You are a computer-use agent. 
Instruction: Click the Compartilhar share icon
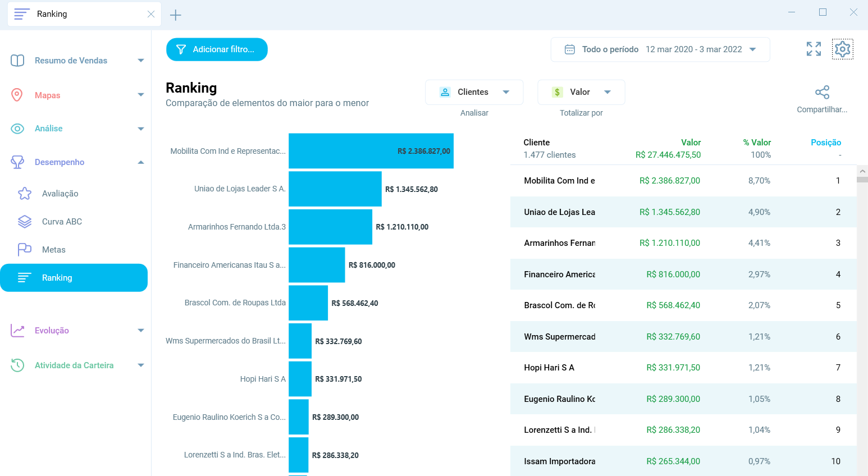tap(822, 92)
